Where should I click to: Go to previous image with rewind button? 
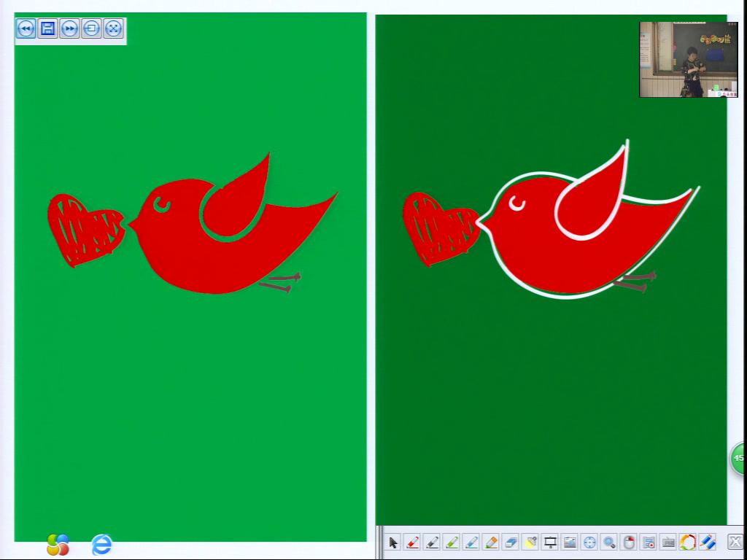tap(26, 28)
